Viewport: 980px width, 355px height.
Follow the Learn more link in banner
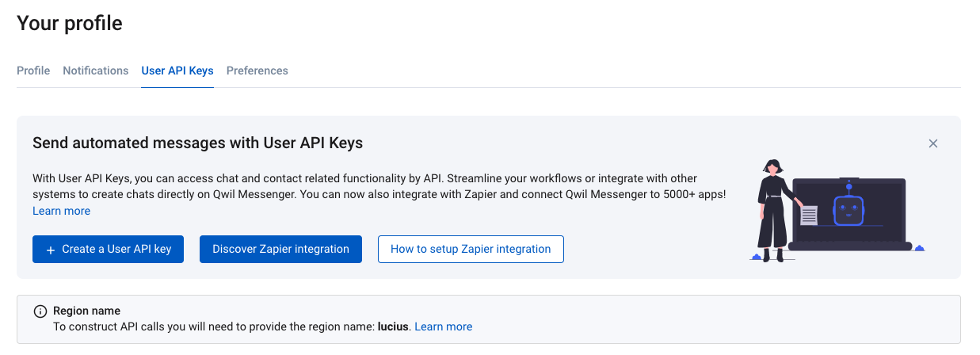[61, 211]
